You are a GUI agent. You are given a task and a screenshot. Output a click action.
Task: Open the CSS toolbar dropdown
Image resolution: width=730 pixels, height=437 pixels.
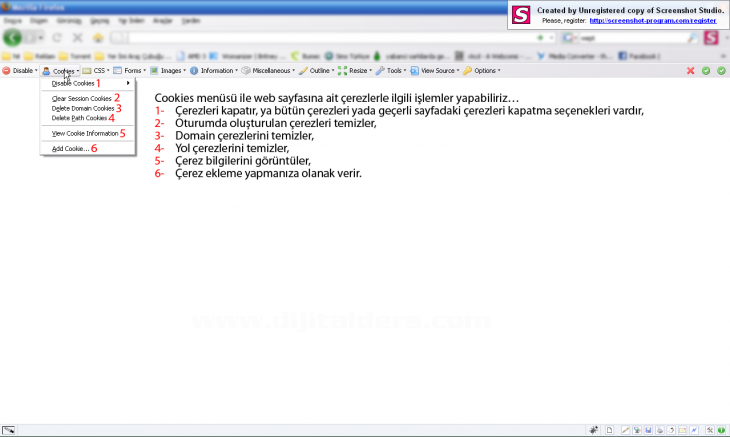pyautogui.click(x=99, y=71)
